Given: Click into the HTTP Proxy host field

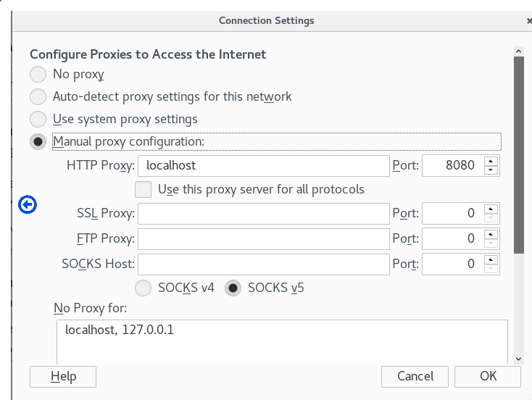Looking at the screenshot, I should tap(264, 166).
